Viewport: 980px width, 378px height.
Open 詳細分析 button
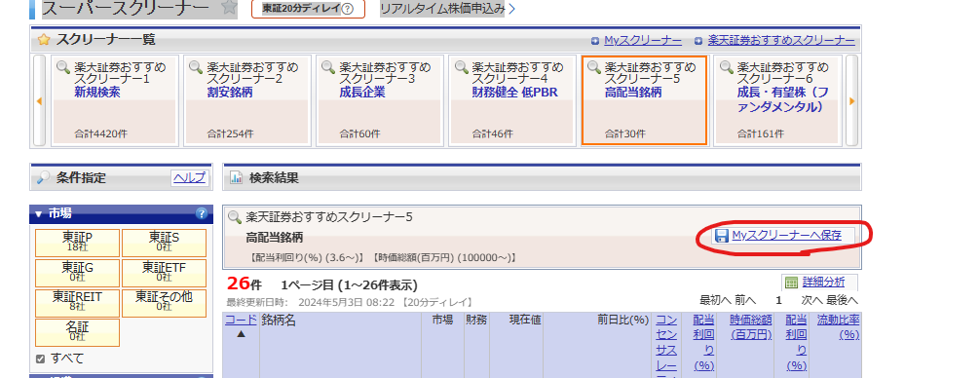tap(819, 282)
